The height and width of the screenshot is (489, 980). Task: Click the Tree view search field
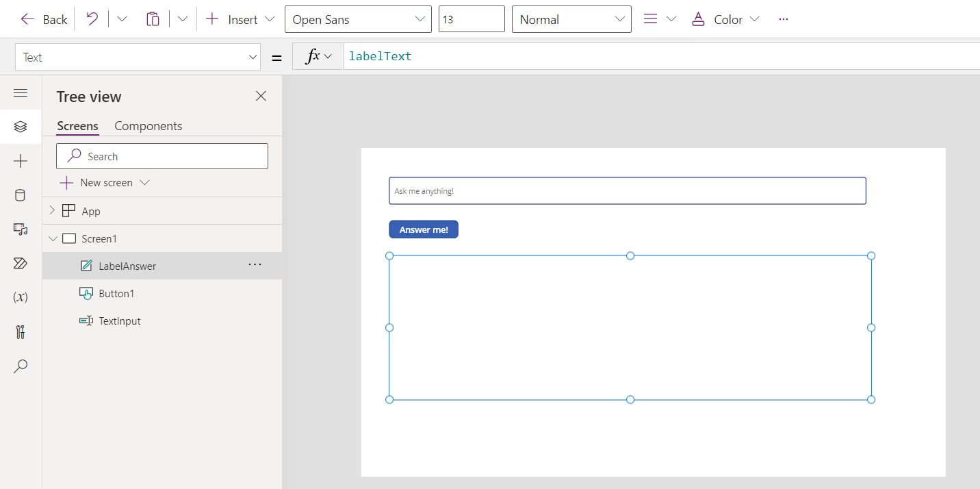pyautogui.click(x=162, y=156)
